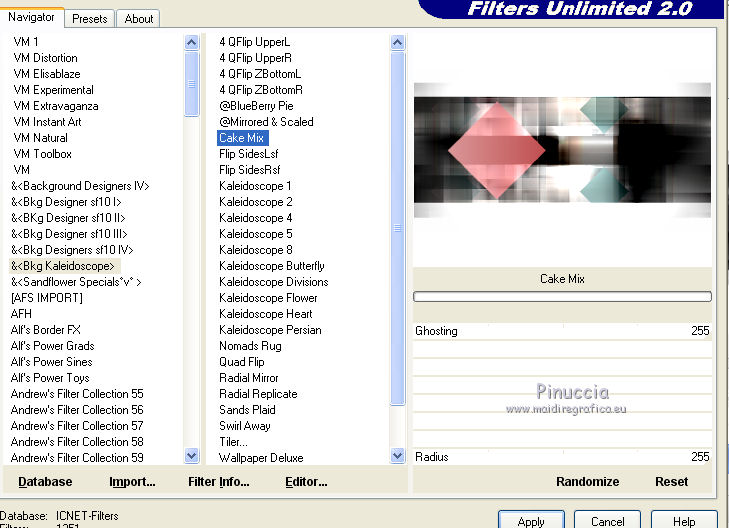Adjust the Radius slider
This screenshot has height=528, width=729.
click(562, 457)
